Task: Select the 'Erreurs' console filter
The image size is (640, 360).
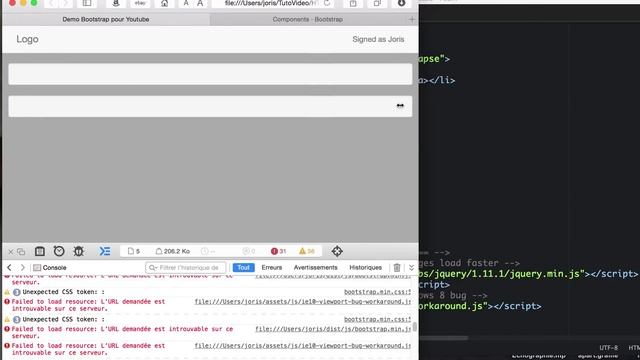Action: tap(272, 267)
